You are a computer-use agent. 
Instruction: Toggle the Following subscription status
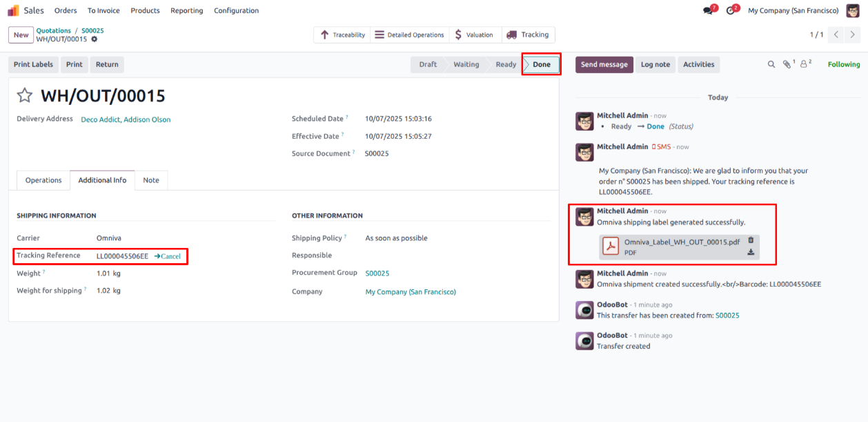click(844, 64)
